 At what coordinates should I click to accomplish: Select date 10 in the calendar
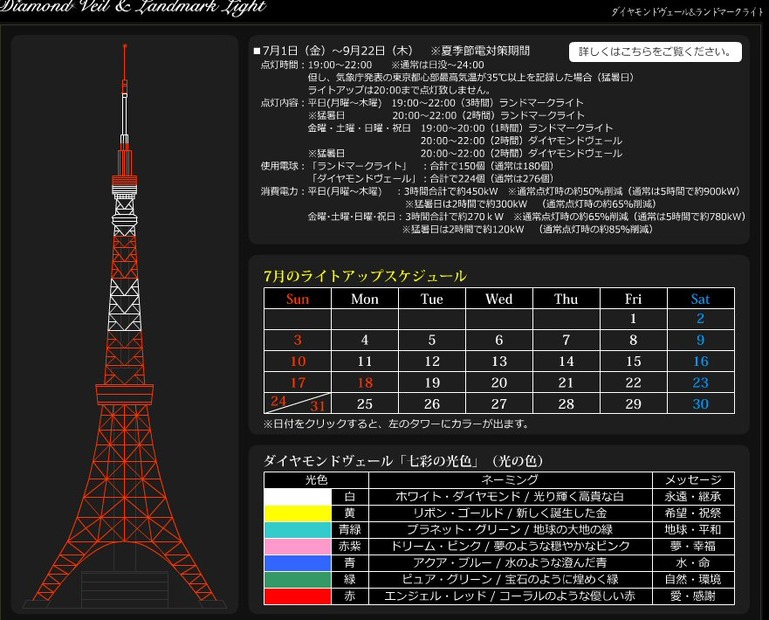click(297, 362)
